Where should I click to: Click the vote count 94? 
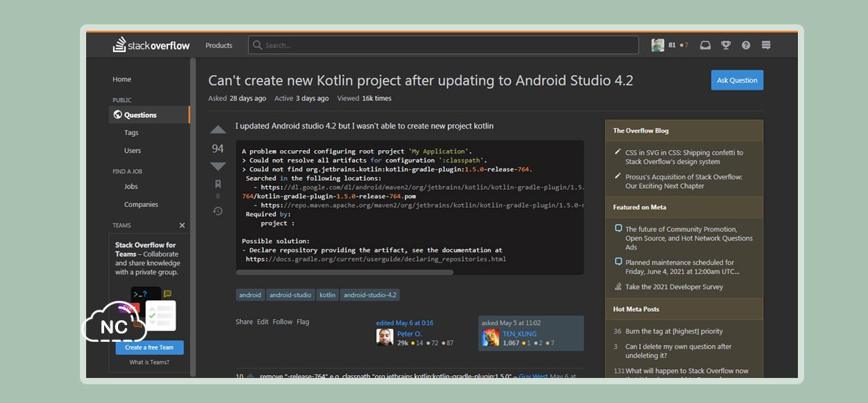click(218, 148)
